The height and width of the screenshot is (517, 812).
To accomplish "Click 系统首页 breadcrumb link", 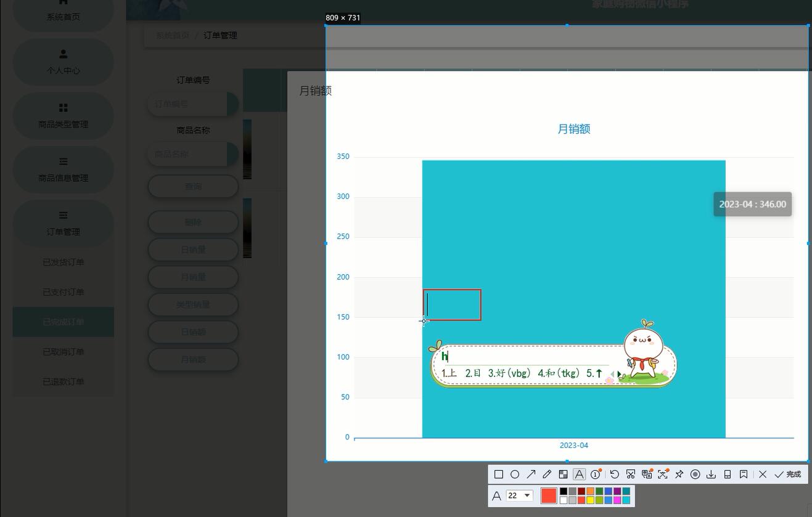I will tap(172, 35).
